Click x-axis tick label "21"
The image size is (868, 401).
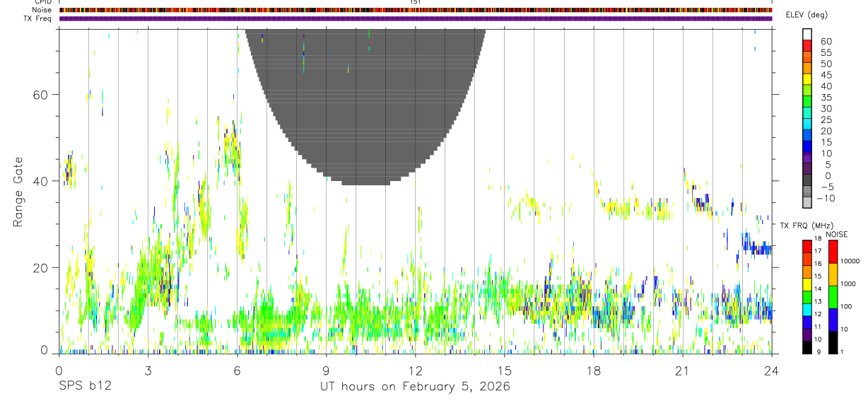coord(683,370)
